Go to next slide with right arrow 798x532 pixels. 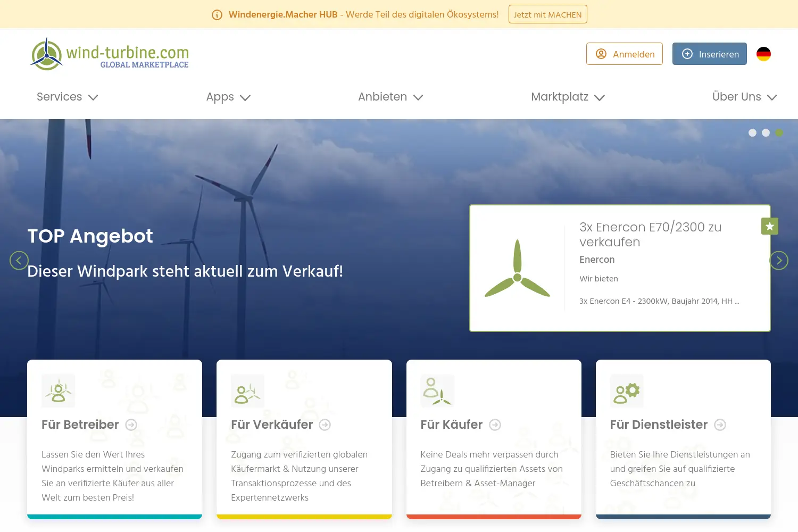(x=779, y=260)
